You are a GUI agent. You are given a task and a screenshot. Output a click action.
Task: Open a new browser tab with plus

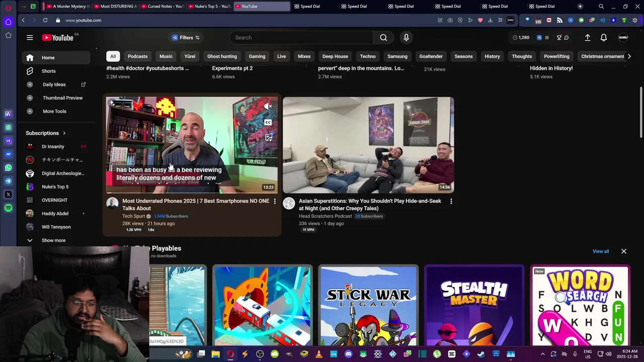point(580,7)
